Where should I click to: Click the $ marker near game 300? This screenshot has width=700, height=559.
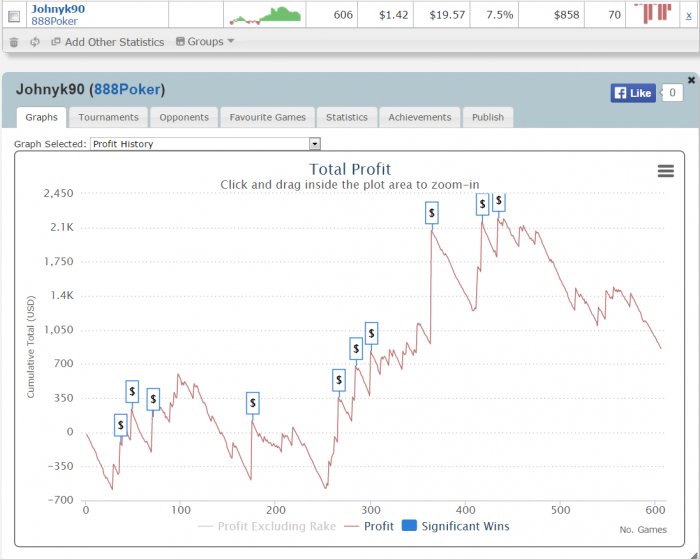[371, 334]
